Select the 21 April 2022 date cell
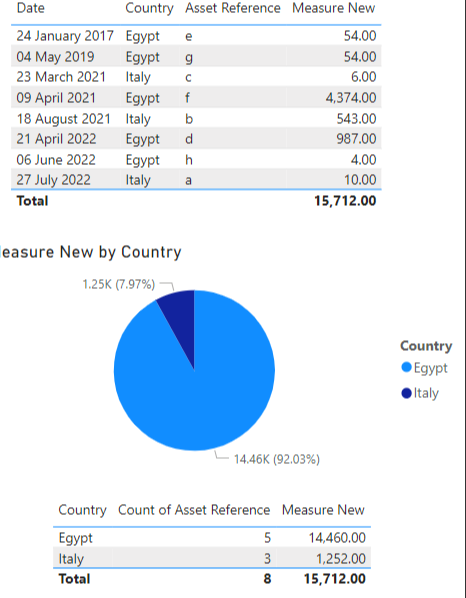The height and width of the screenshot is (598, 466). [56, 139]
